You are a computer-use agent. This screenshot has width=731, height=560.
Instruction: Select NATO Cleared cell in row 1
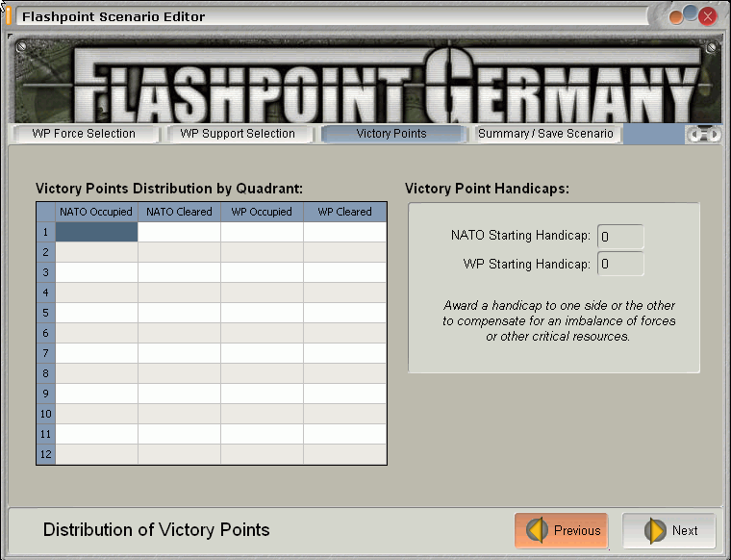[x=179, y=232]
